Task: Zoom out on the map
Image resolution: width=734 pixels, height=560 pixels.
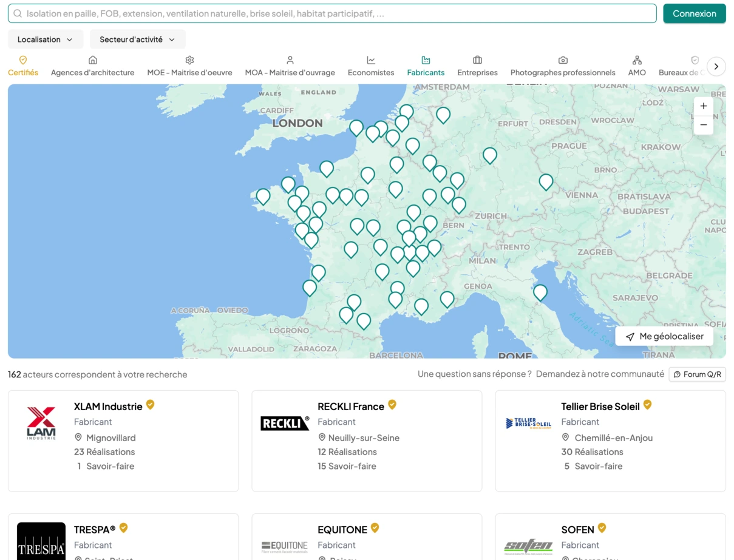Action: 704,125
